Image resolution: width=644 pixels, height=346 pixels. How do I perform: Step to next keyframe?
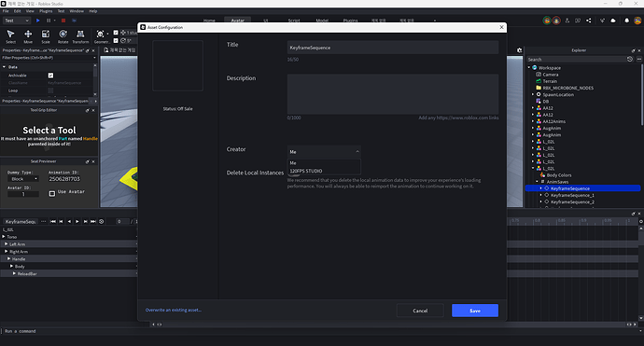(86, 221)
